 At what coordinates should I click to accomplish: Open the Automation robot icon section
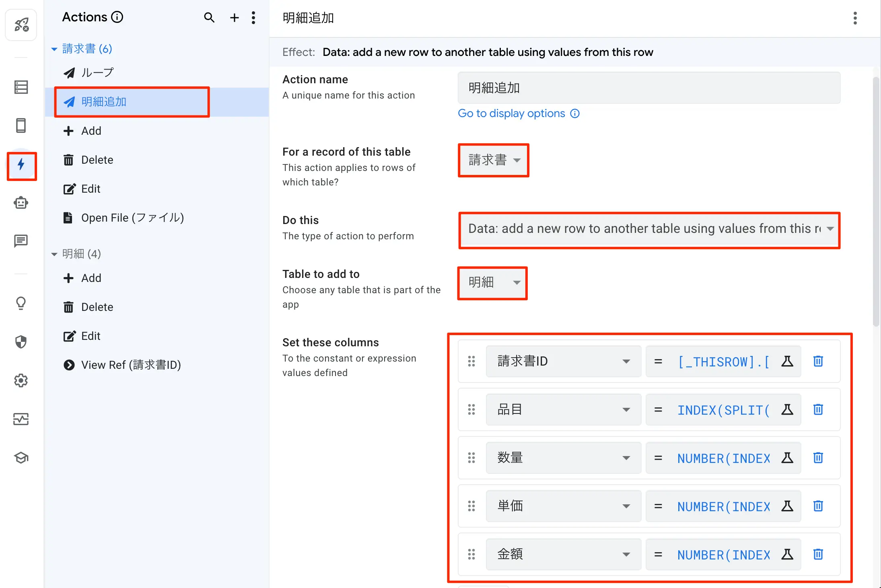pyautogui.click(x=21, y=202)
